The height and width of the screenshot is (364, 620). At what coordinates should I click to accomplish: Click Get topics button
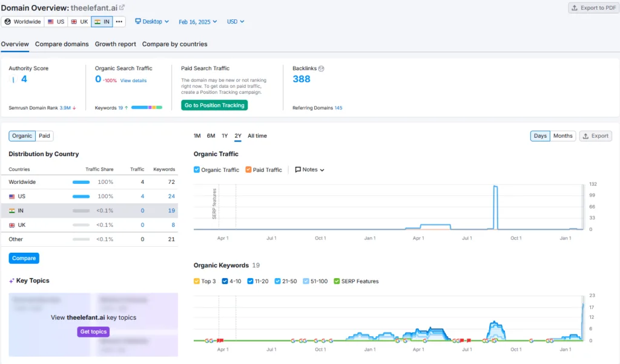click(x=93, y=331)
